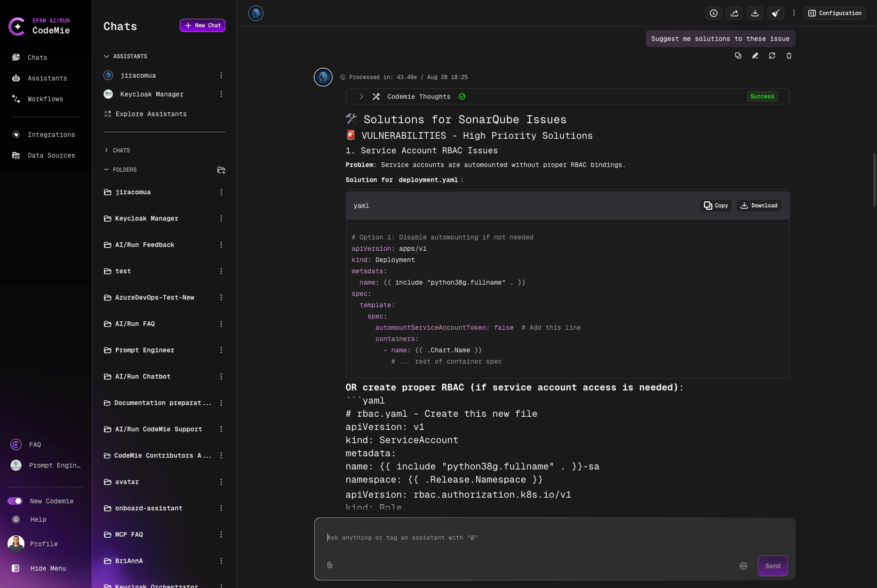
Task: Click the share chat icon in header
Action: [734, 13]
